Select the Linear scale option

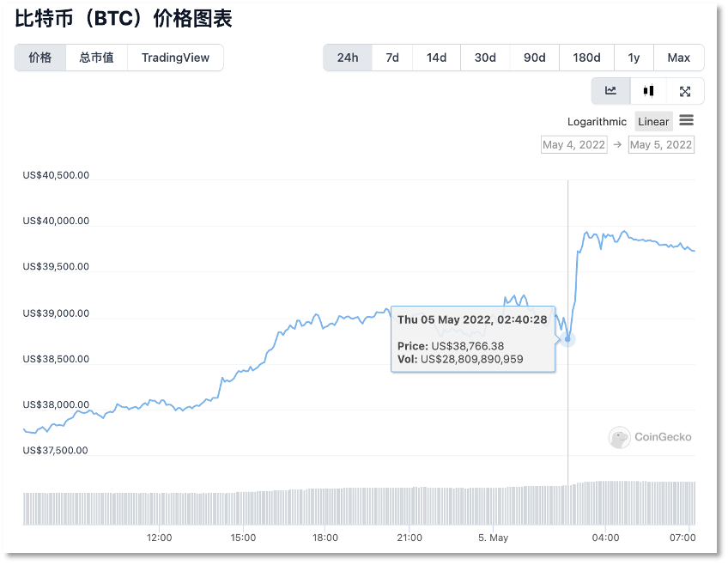pyautogui.click(x=653, y=122)
